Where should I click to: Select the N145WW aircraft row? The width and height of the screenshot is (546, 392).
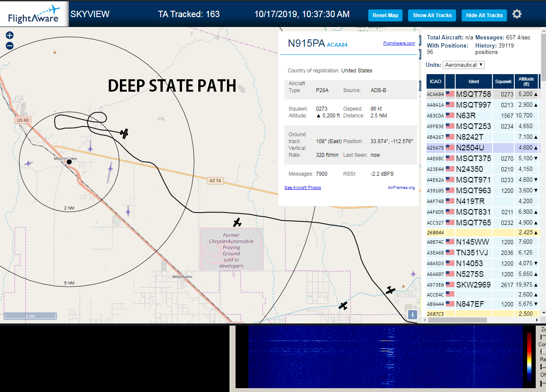tap(483, 242)
